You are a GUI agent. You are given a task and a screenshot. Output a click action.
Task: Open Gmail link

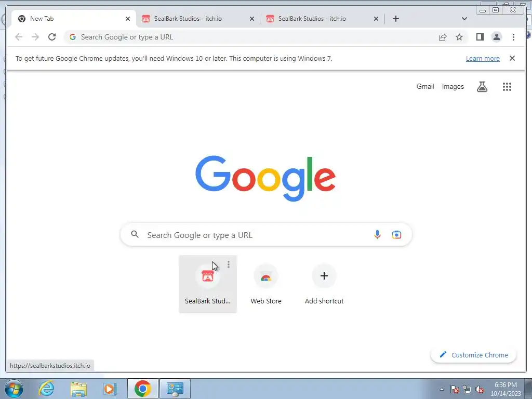click(x=425, y=87)
